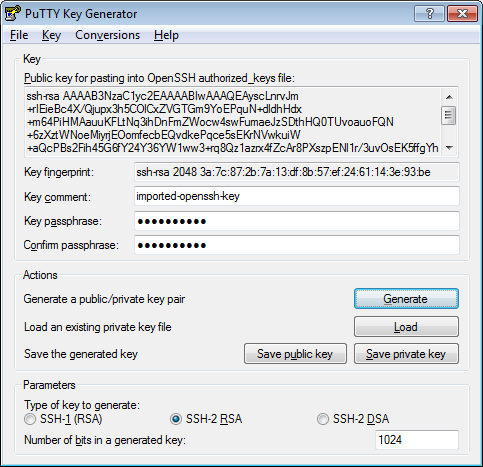
Task: Click the question mark help button
Action: 429,14
